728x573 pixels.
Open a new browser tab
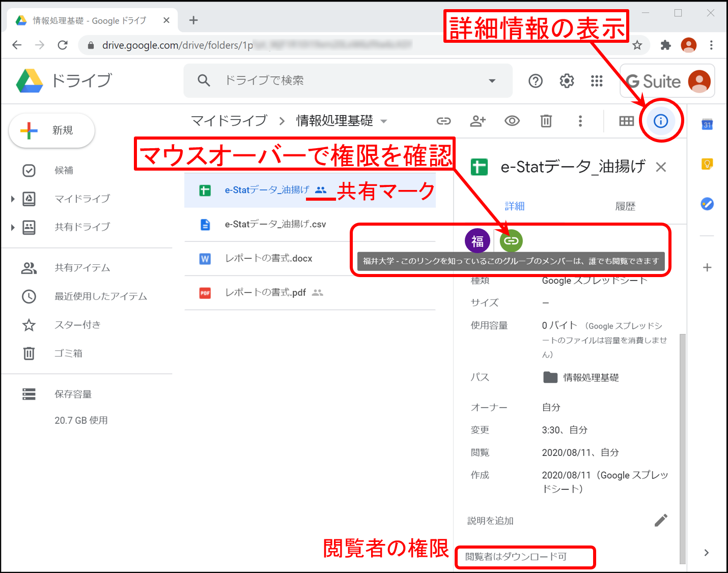pyautogui.click(x=193, y=20)
